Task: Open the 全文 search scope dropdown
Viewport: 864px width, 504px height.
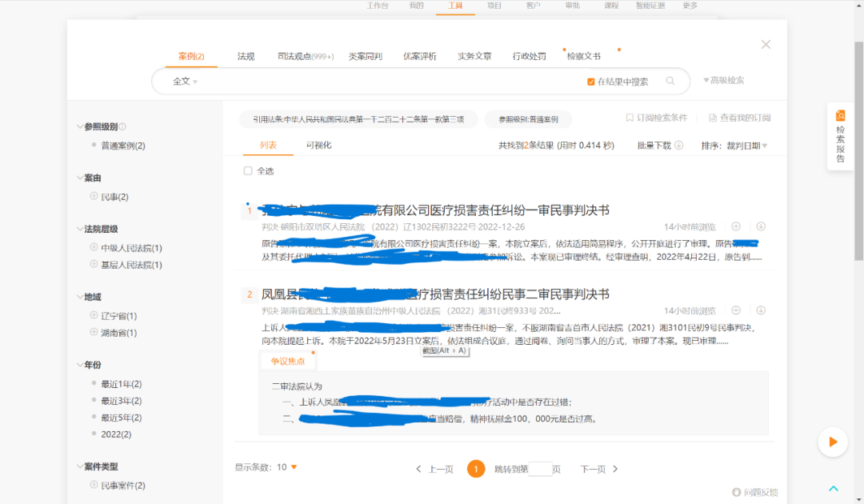Action: tap(182, 81)
